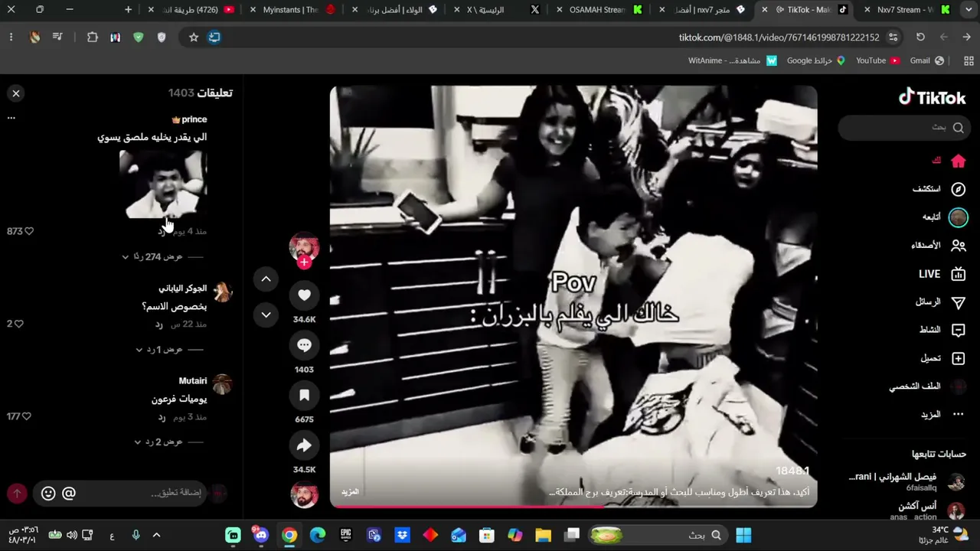980x551 pixels.
Task: Open the Gmail bookmark
Action: pyautogui.click(x=926, y=60)
